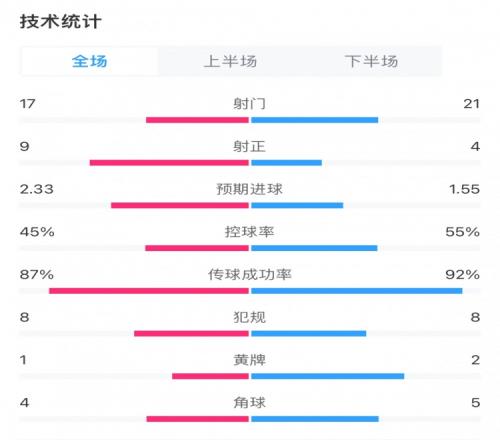Tap the 角球 stat label
The image size is (500, 440).
249,402
